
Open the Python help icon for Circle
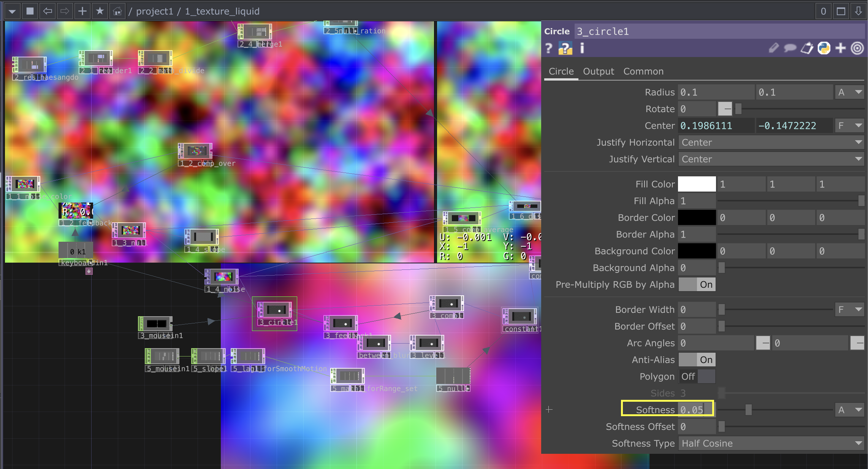(565, 49)
